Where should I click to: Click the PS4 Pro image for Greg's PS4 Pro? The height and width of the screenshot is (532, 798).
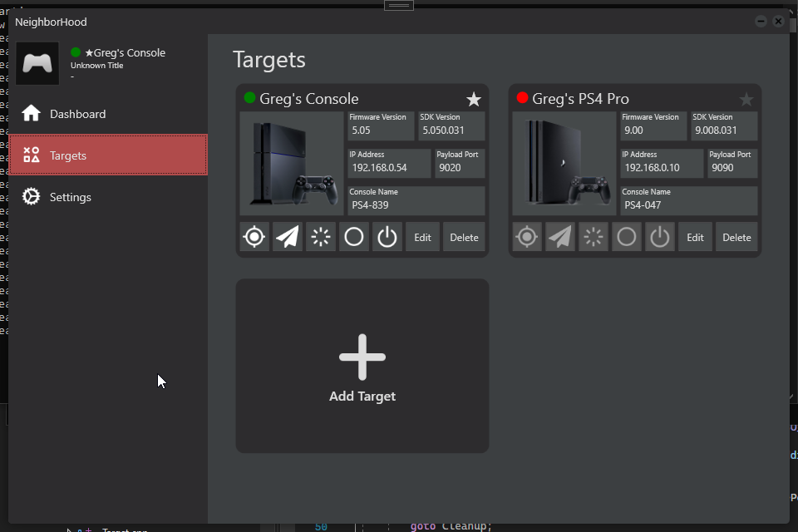pyautogui.click(x=564, y=164)
